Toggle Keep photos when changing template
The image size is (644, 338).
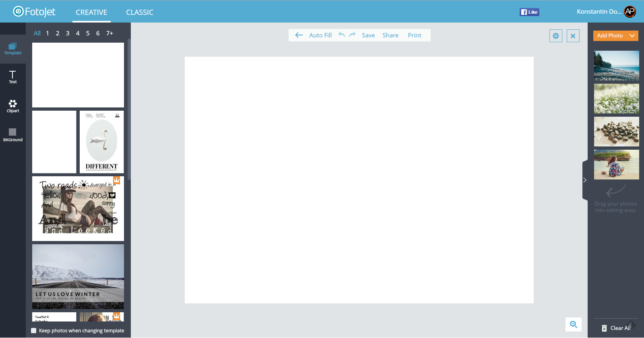(x=34, y=331)
